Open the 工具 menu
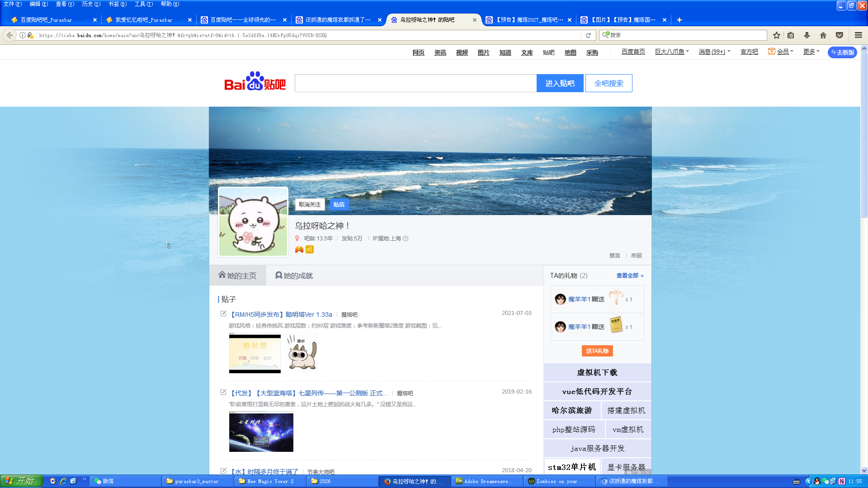868x488 pixels. (144, 4)
